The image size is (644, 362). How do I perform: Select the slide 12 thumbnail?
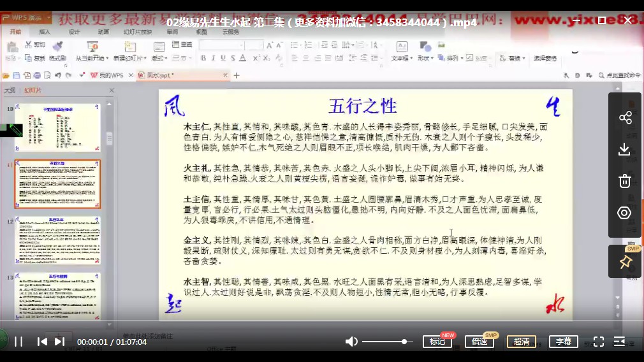point(57,240)
